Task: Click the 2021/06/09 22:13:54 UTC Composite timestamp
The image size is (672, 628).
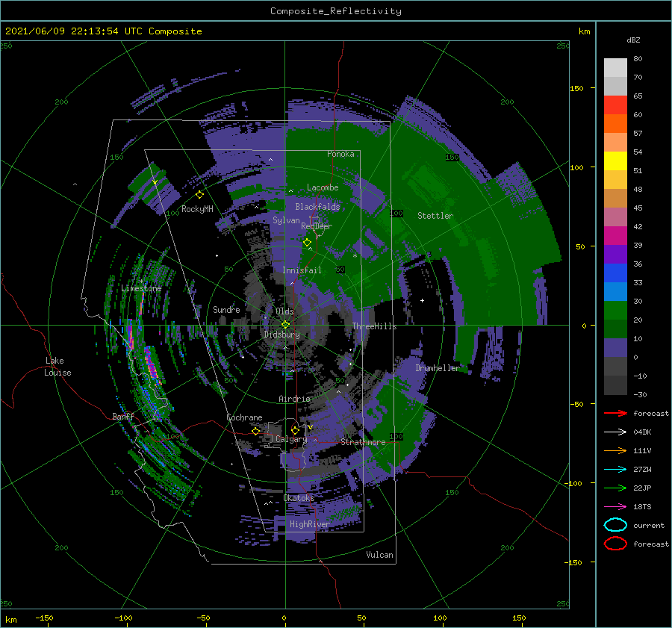Action: (x=104, y=31)
